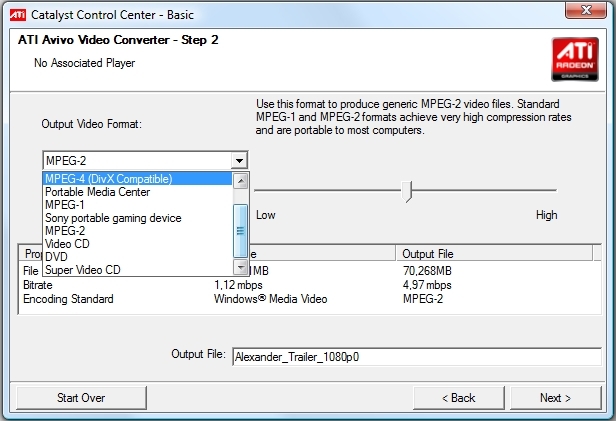Click the Output Video Format label
Image resolution: width=616 pixels, height=421 pixels.
(92, 124)
